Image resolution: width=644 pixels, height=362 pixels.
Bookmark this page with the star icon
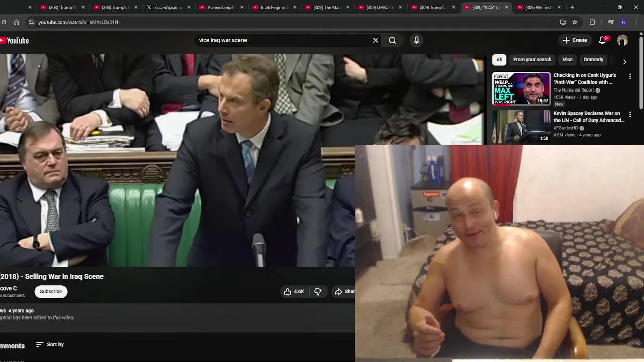[575, 22]
